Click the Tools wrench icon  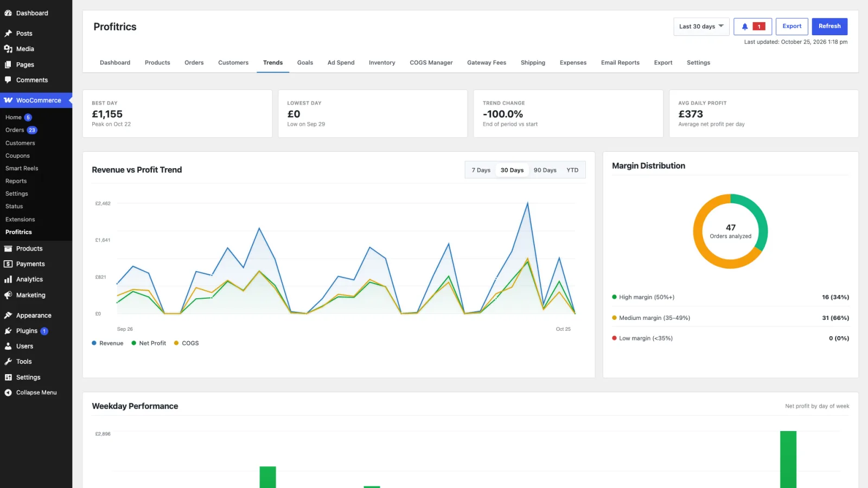click(x=8, y=362)
